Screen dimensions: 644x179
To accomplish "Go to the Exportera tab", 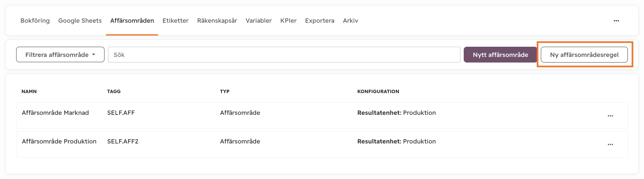I will (320, 20).
